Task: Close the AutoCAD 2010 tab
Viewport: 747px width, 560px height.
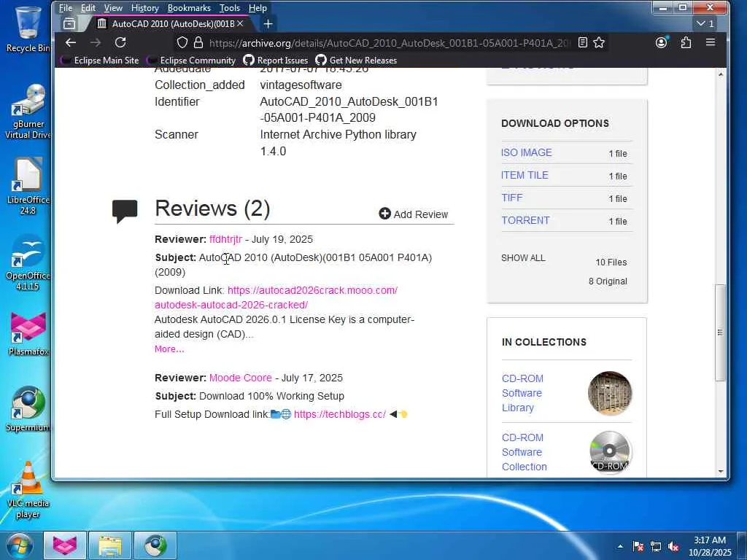Action: (240, 24)
